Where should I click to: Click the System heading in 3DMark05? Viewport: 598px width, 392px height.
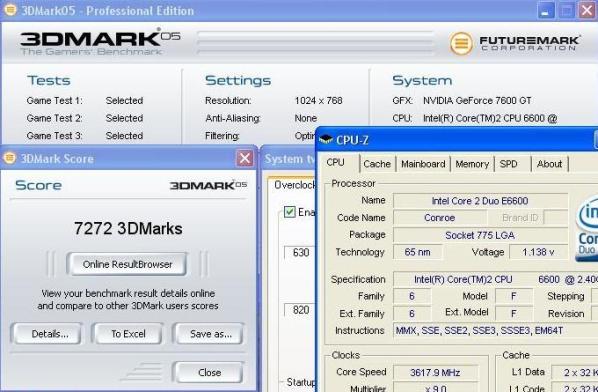pyautogui.click(x=422, y=80)
